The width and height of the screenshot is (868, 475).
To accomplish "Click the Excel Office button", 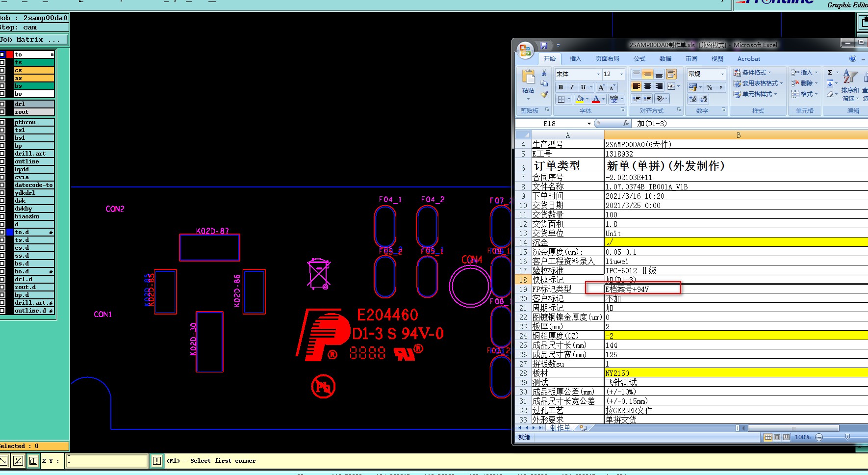I will pos(525,50).
